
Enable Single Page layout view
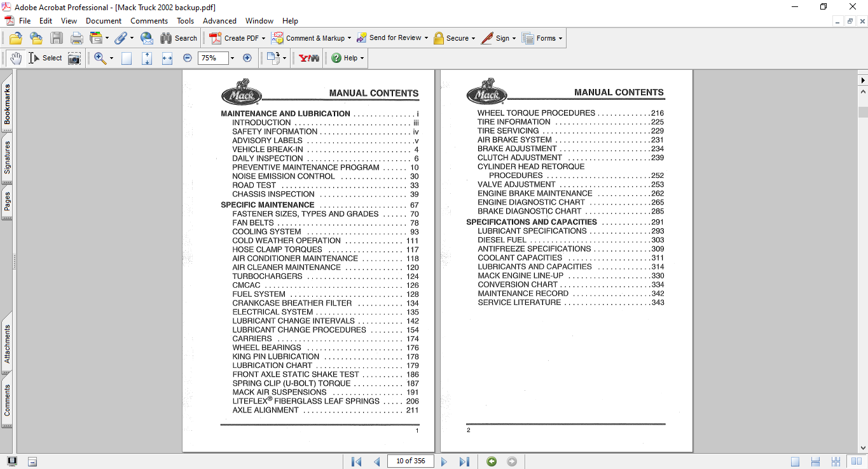pyautogui.click(x=795, y=461)
